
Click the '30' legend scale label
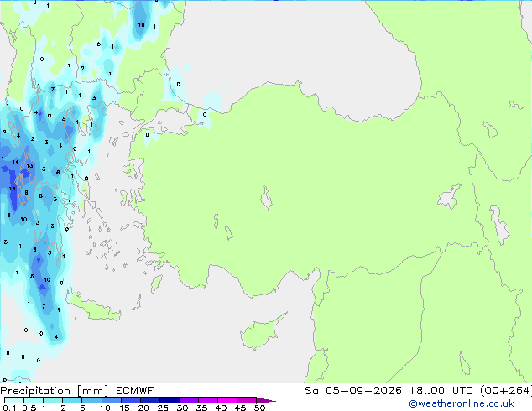point(182,408)
